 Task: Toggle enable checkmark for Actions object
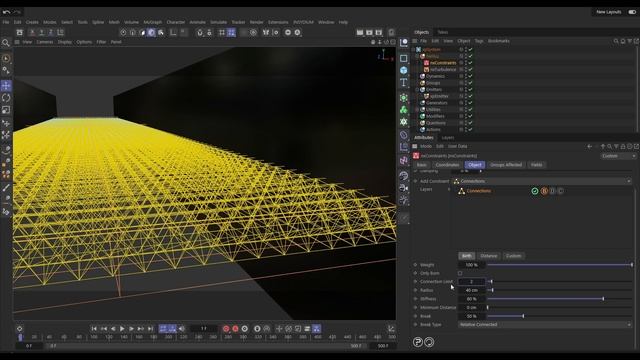click(470, 129)
